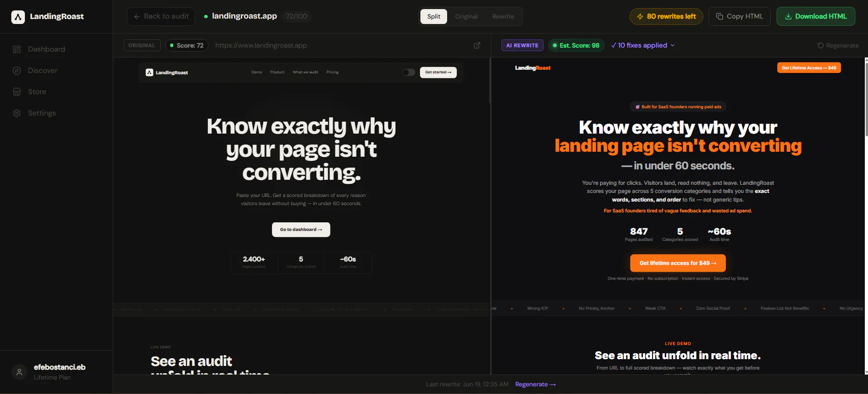Viewport: 868px width, 394px height.
Task: Go back using Back to audit button
Action: point(161,16)
